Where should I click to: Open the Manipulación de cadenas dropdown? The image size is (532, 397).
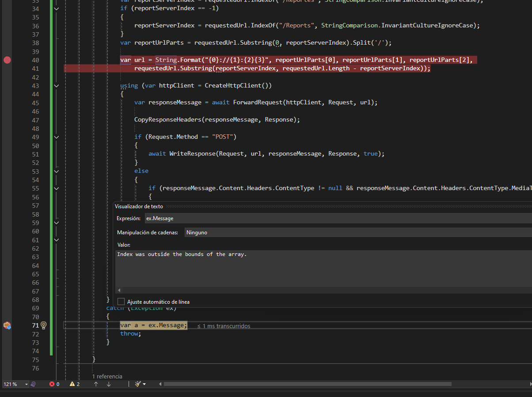358,232
